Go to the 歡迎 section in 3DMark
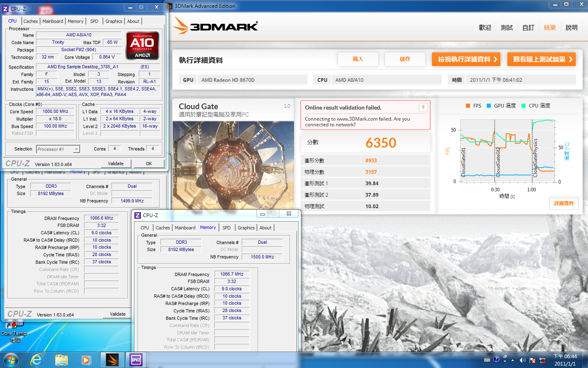The image size is (588, 368). coord(485,28)
